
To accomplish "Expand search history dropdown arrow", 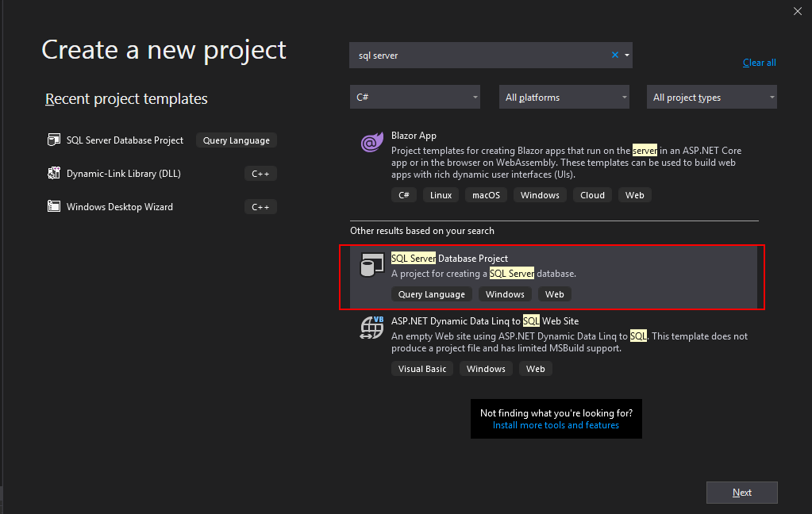I will point(627,56).
